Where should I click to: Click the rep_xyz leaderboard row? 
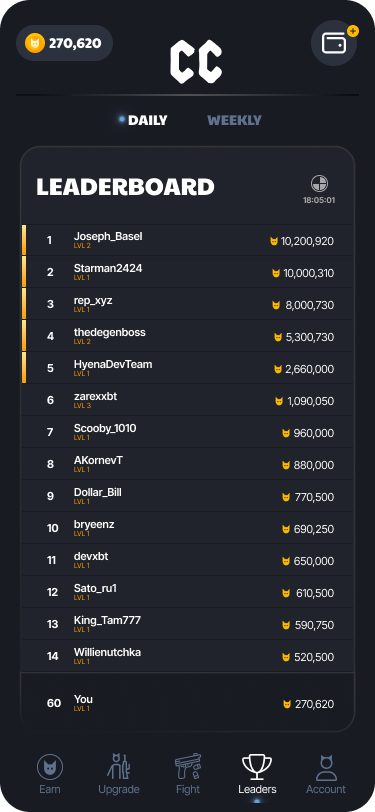pyautogui.click(x=188, y=304)
